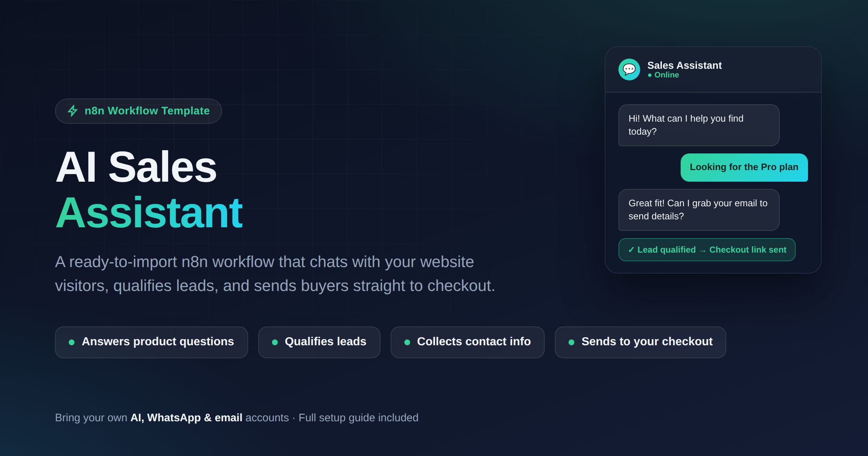Click the 'Great fit! Can I grab your email' message
868x456 pixels.
[699, 210]
